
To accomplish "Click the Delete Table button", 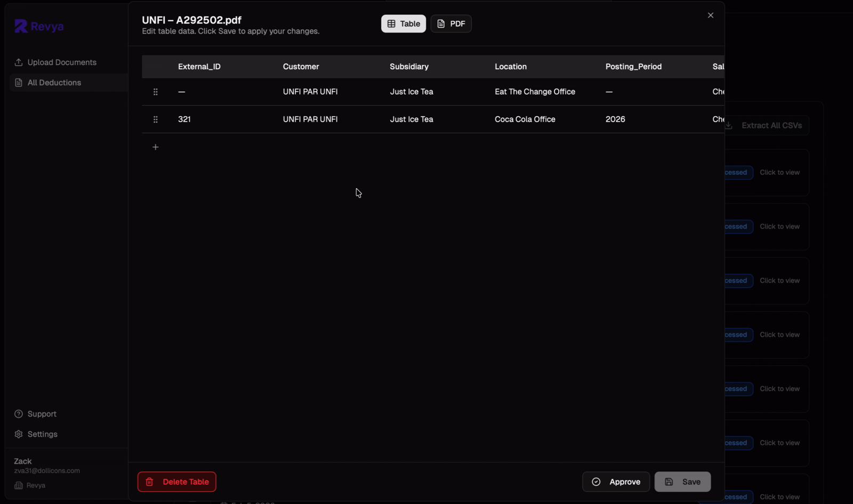I will 176,482.
